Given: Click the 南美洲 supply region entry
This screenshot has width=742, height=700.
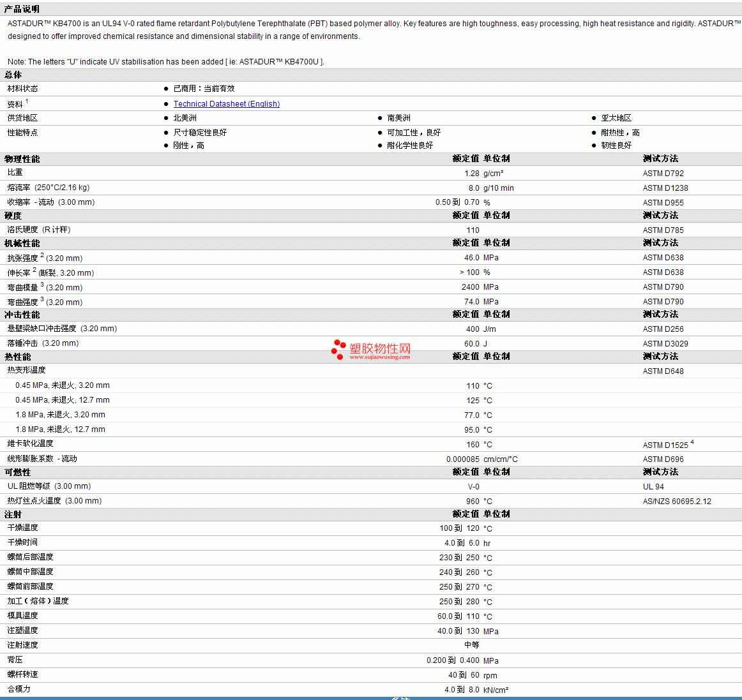Looking at the screenshot, I should 398,118.
